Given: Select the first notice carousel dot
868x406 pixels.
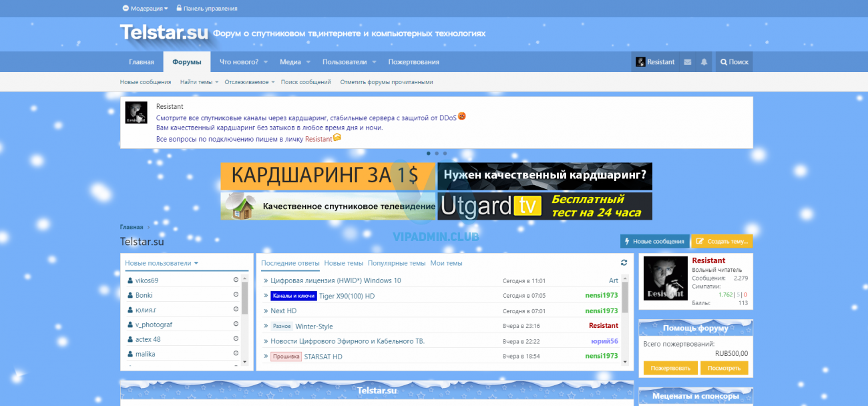Looking at the screenshot, I should point(428,153).
